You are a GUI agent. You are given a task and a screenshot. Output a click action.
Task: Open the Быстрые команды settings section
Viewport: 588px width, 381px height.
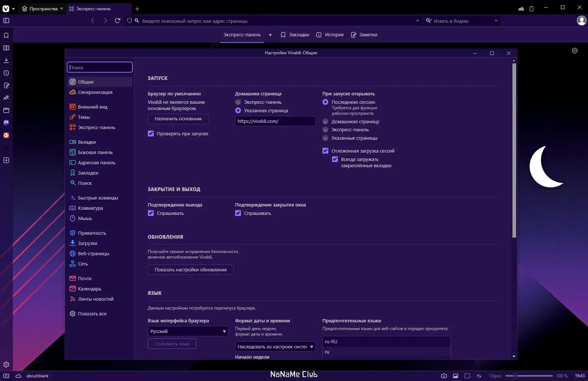(100, 198)
